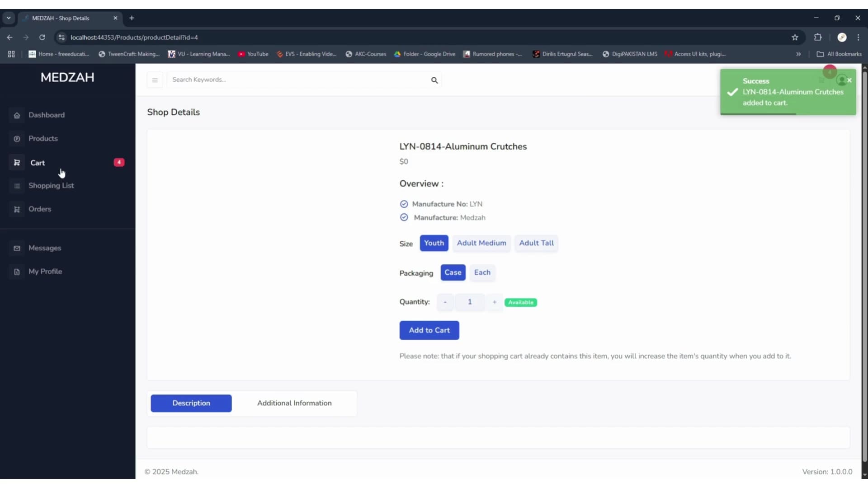This screenshot has width=868, height=488.
Task: Select the Adult Tall size
Action: [536, 243]
